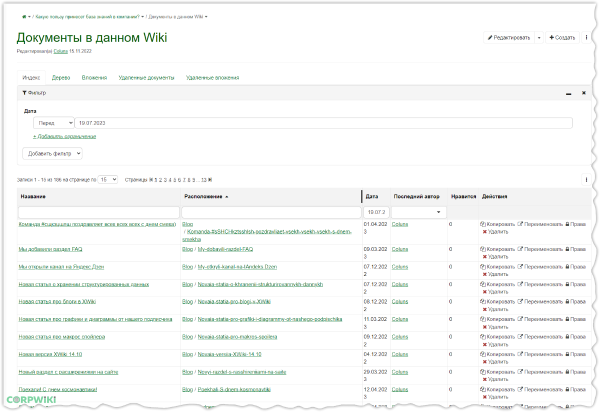The image size is (600, 412).
Task: Click the Расположение column filter input
Action: (271, 212)
